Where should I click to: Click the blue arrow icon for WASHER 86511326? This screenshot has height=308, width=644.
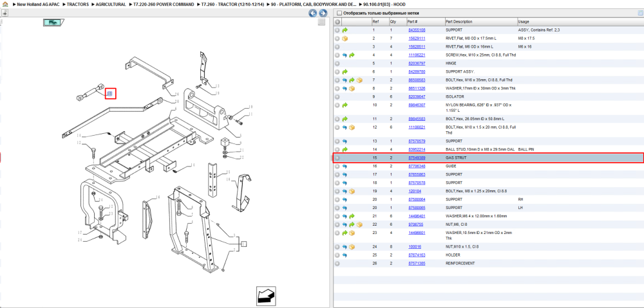(x=345, y=89)
